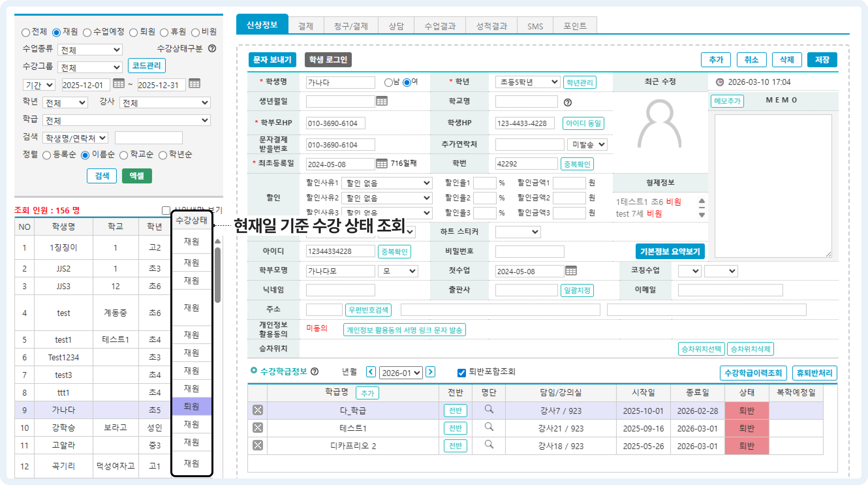The height and width of the screenshot is (485, 868).
Task: Click the delete X icon for 다_학급
Action: coord(257,410)
